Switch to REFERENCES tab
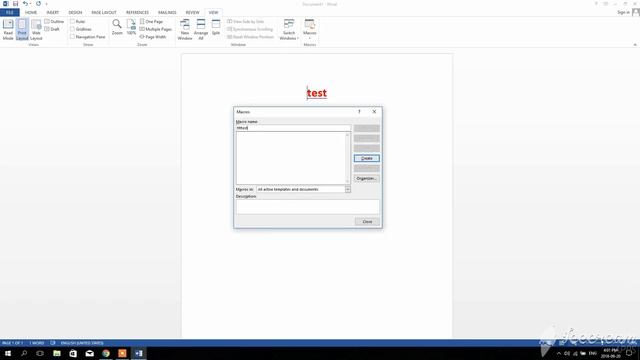This screenshot has width=640, height=360. [x=137, y=13]
